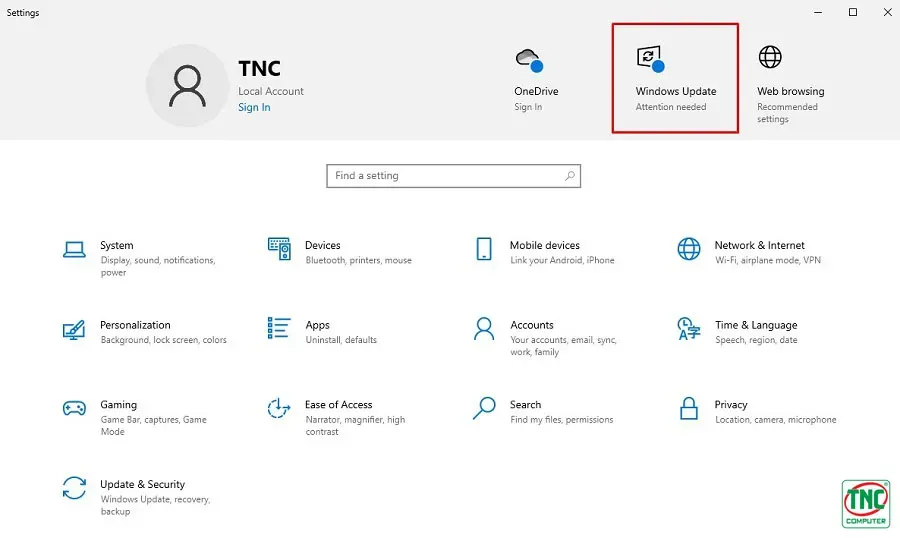This screenshot has width=900, height=538.
Task: Close the Settings window
Action: (x=887, y=12)
